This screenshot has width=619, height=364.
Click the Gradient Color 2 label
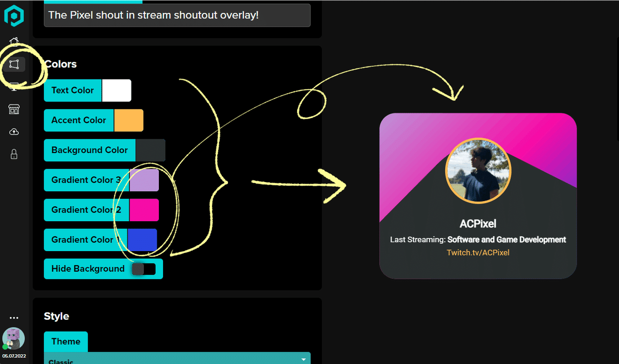[x=86, y=210]
